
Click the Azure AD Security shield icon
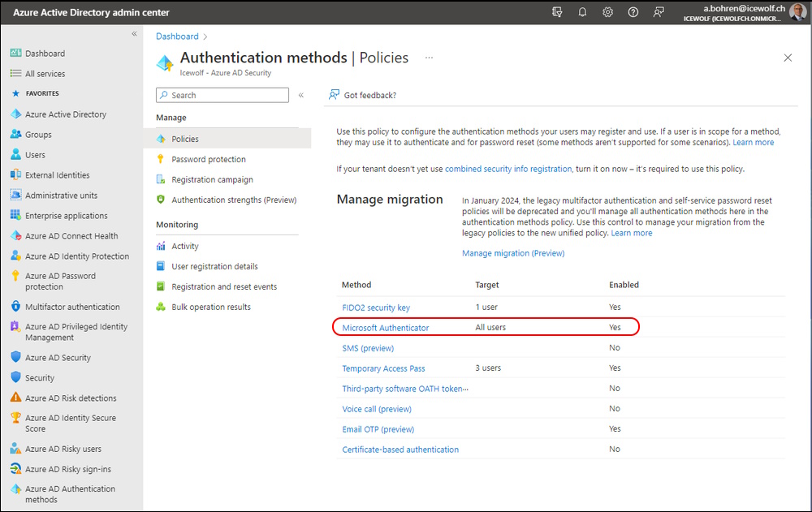pos(15,357)
